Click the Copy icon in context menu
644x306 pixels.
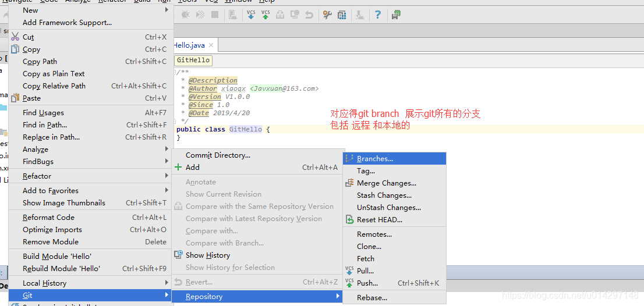click(x=15, y=49)
